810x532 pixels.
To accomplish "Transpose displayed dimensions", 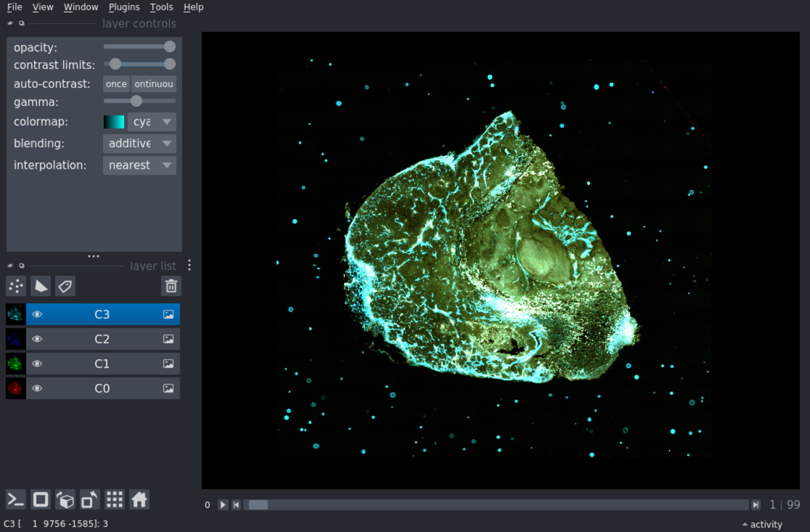I will (90, 500).
